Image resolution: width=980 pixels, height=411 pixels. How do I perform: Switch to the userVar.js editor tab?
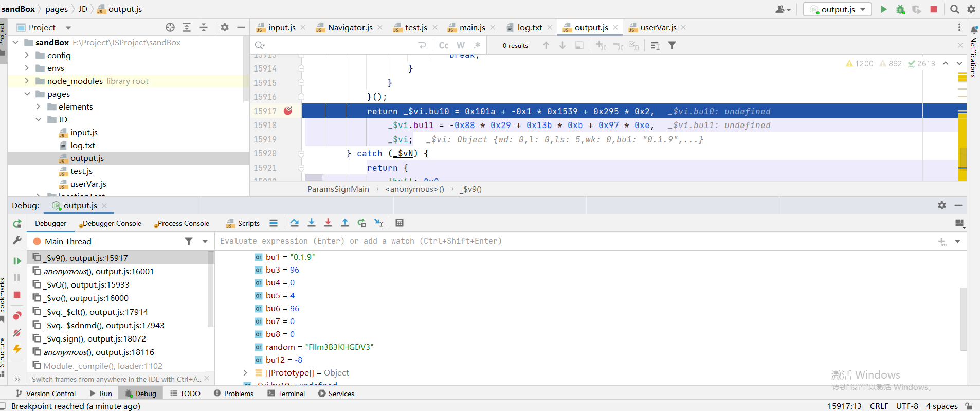[658, 27]
